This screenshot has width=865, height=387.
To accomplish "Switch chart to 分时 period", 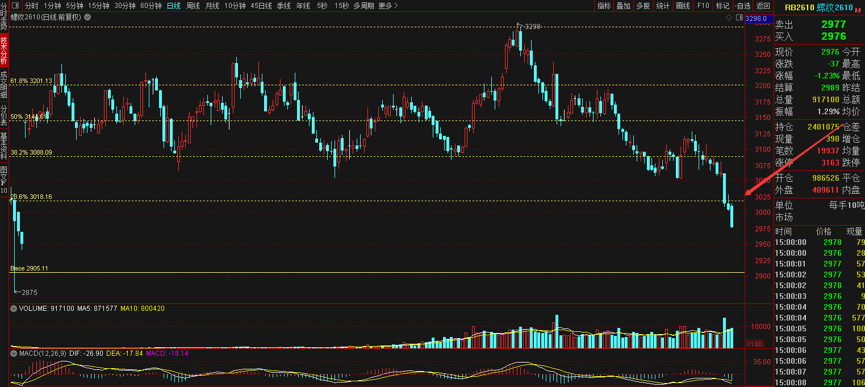I will click(x=31, y=6).
